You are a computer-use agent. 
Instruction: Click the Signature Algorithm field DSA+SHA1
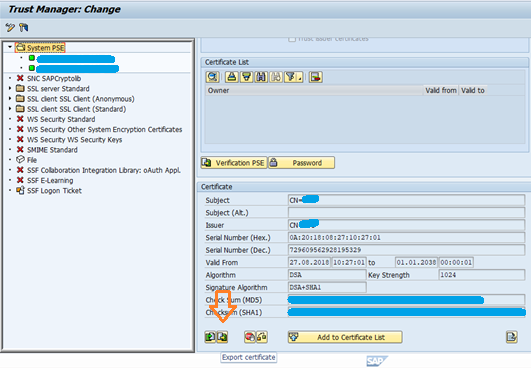point(327,287)
